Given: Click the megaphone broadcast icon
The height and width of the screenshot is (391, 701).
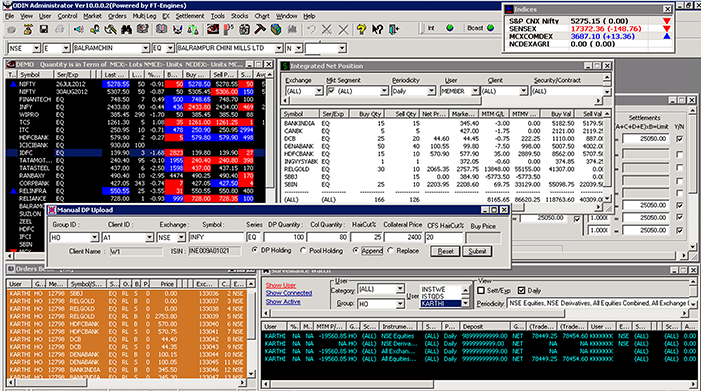Looking at the screenshot, I should coord(79,29).
